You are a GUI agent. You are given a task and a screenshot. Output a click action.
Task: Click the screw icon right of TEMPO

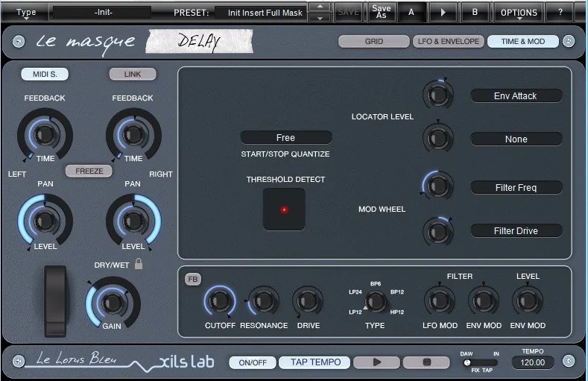(569, 361)
